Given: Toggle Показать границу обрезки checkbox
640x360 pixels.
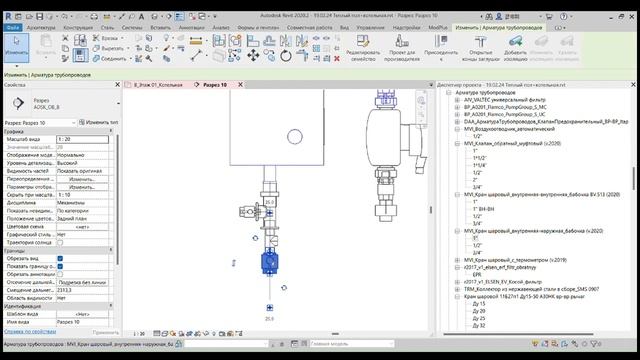Looking at the screenshot, I should point(60,266).
